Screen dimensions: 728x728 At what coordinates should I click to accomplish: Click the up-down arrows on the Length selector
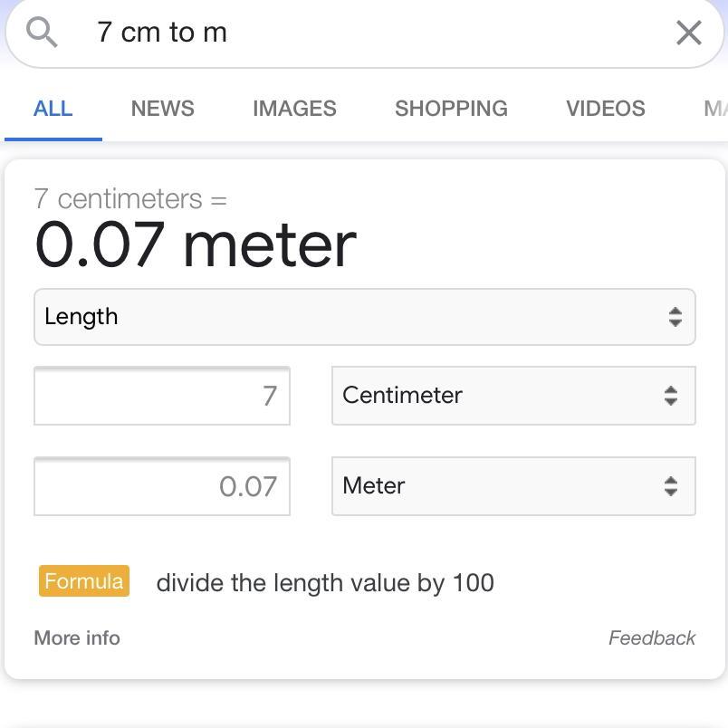coord(675,317)
